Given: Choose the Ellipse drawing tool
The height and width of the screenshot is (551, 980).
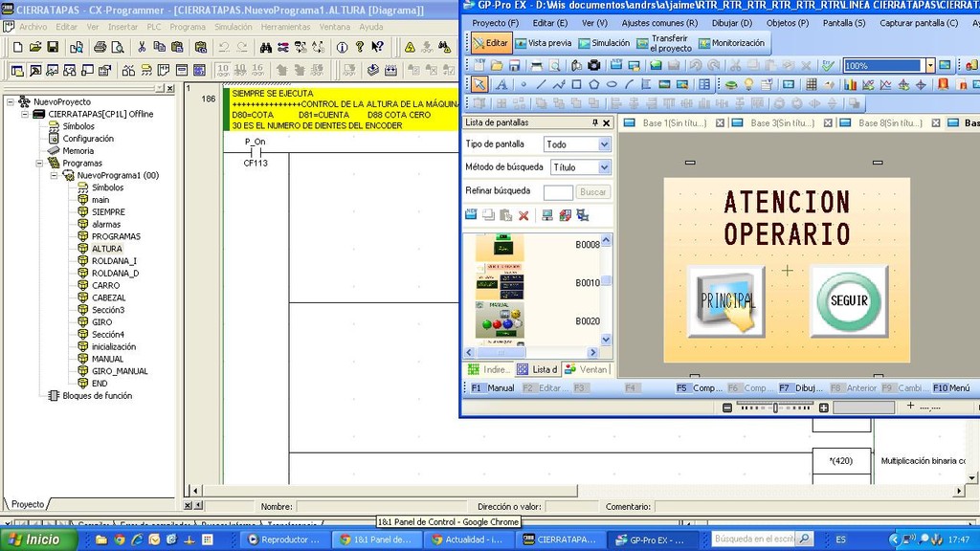Looking at the screenshot, I should tap(612, 84).
